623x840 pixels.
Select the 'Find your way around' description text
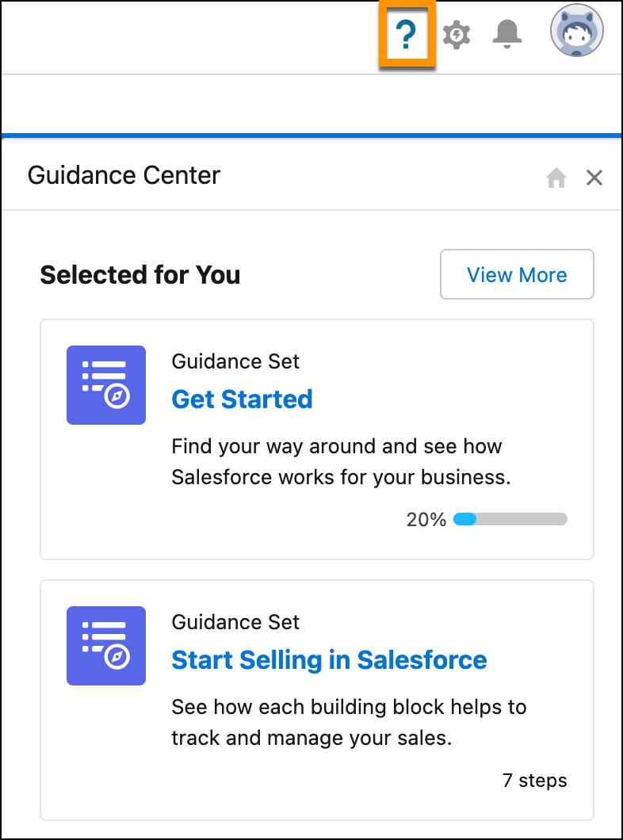tap(342, 461)
